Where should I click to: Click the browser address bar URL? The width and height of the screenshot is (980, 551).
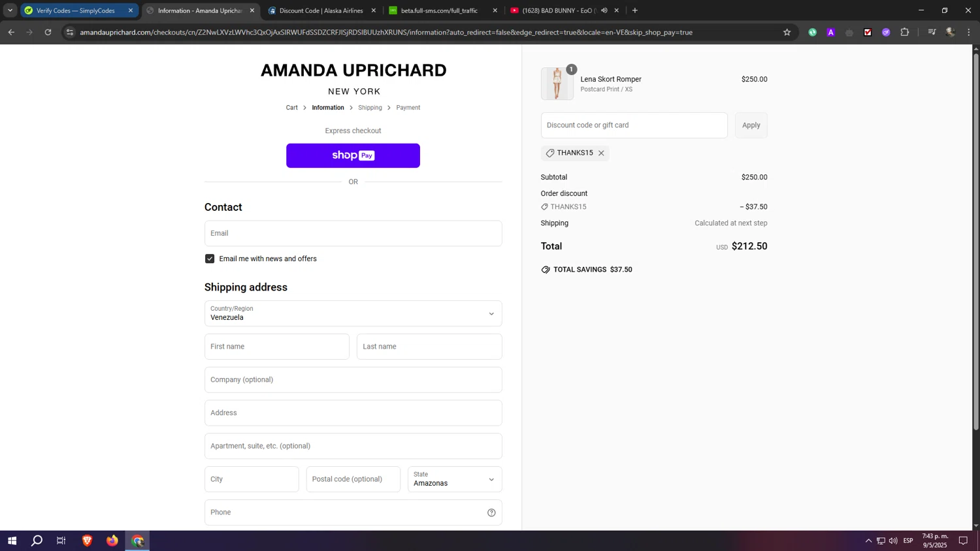(x=385, y=32)
